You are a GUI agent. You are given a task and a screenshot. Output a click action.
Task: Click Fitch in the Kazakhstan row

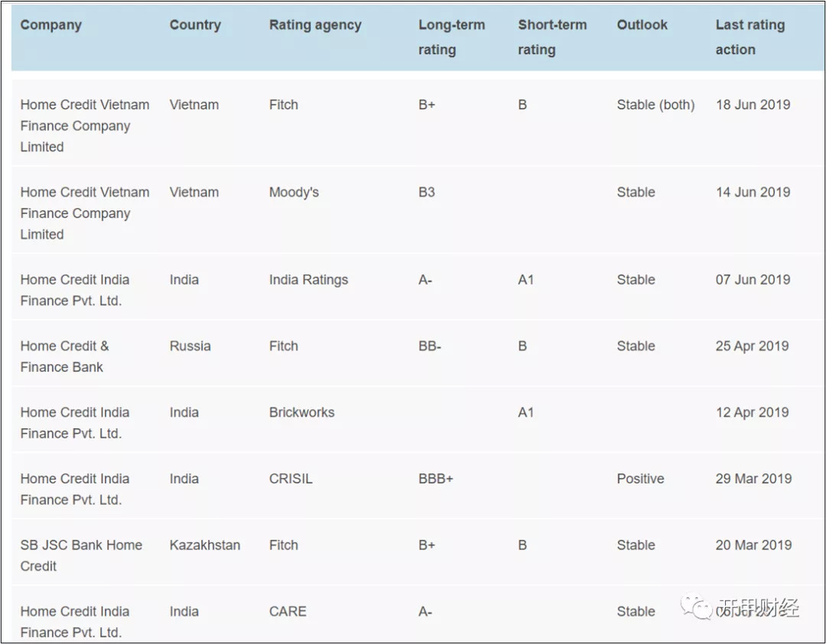tap(284, 545)
